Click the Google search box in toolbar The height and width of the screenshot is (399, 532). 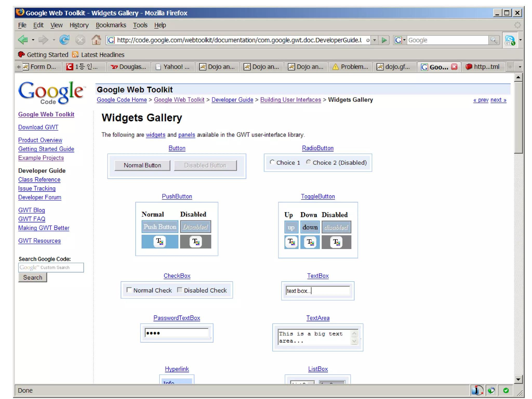(x=447, y=40)
